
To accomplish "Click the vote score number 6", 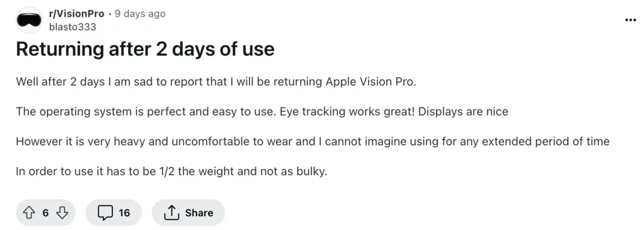I will coord(46,213).
